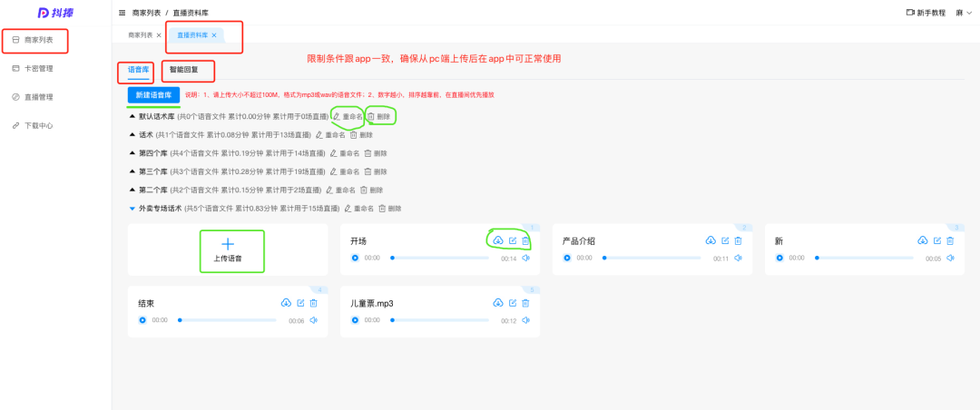This screenshot has width=980, height=410.
Task: Download the 结束 voice file
Action: pos(286,303)
